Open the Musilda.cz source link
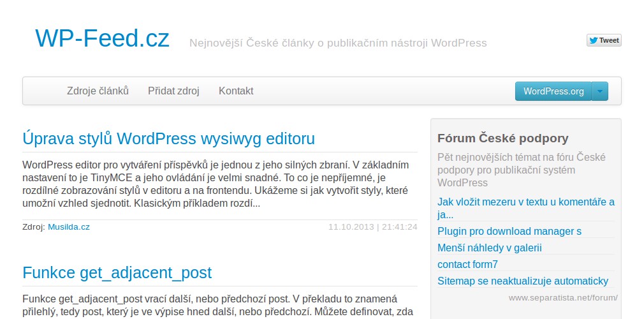Viewport: 644px width, 319px height. point(69,227)
